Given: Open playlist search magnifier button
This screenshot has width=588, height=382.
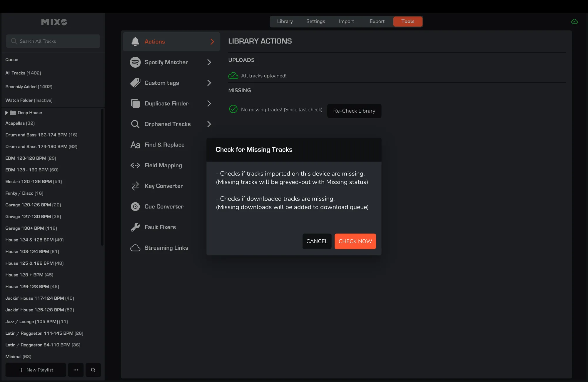Looking at the screenshot, I should [x=93, y=370].
